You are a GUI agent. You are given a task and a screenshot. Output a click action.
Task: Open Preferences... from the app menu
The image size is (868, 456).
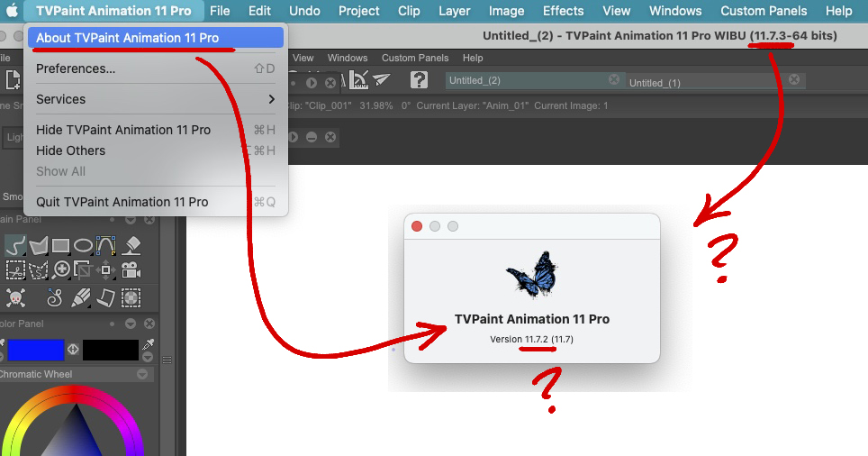click(156, 68)
